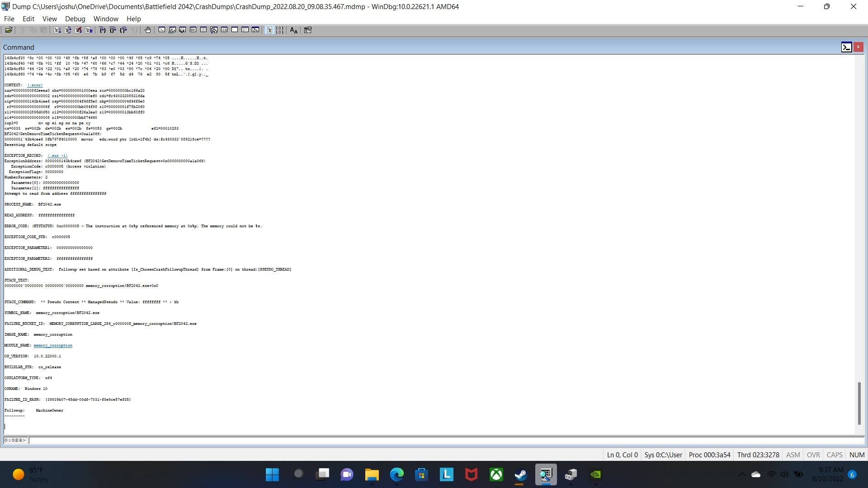The width and height of the screenshot is (868, 488).
Task: Follow the memory_corruption module link
Action: pyautogui.click(x=53, y=345)
